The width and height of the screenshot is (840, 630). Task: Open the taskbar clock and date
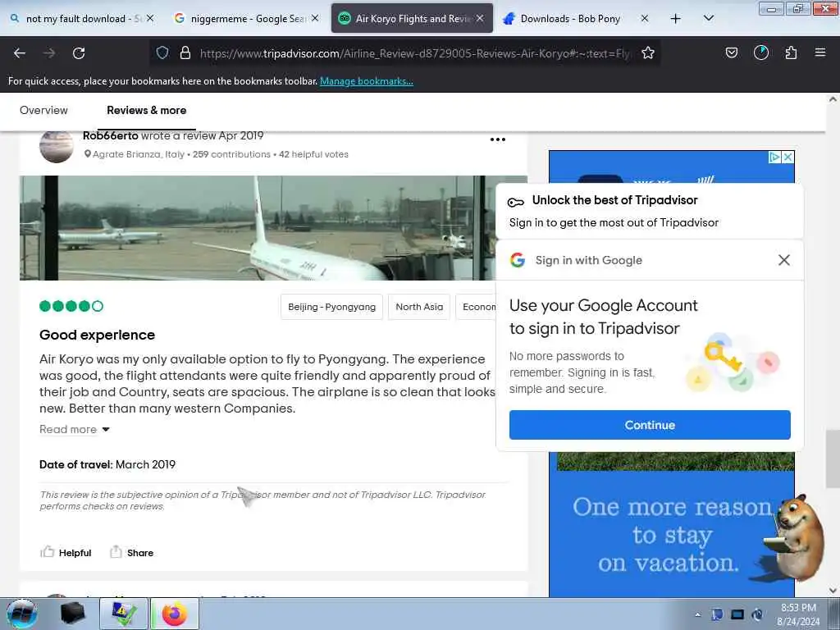coord(798,614)
